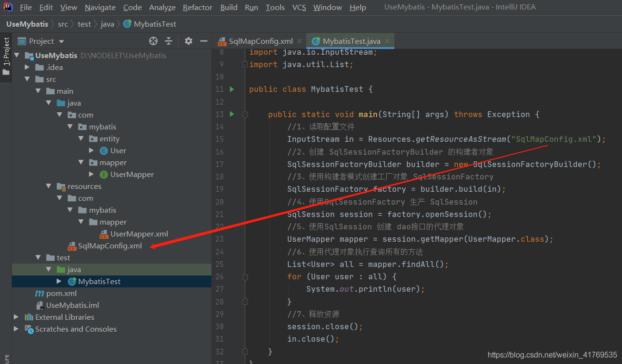
Task: Hide the Project panel with minimize icon
Action: (x=204, y=41)
